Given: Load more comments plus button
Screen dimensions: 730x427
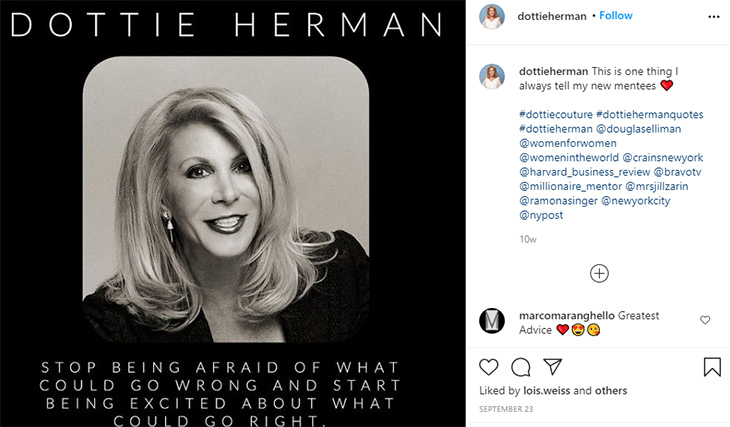Looking at the screenshot, I should (x=599, y=273).
